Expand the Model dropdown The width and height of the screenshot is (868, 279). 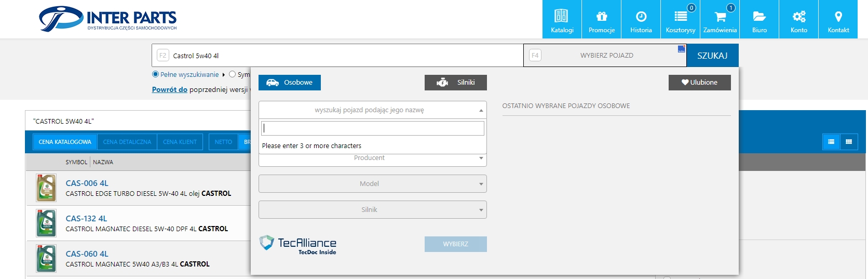(x=372, y=184)
